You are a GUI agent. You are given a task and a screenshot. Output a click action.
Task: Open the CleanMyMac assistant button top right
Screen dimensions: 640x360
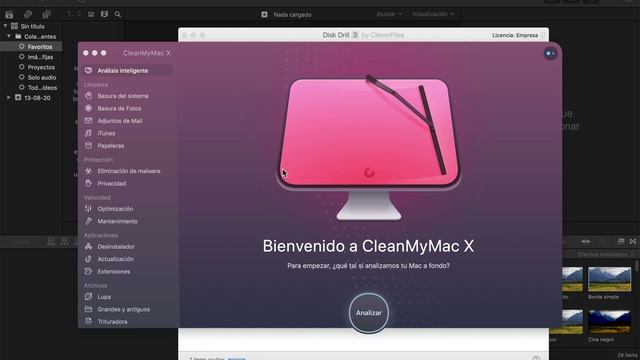pyautogui.click(x=550, y=53)
